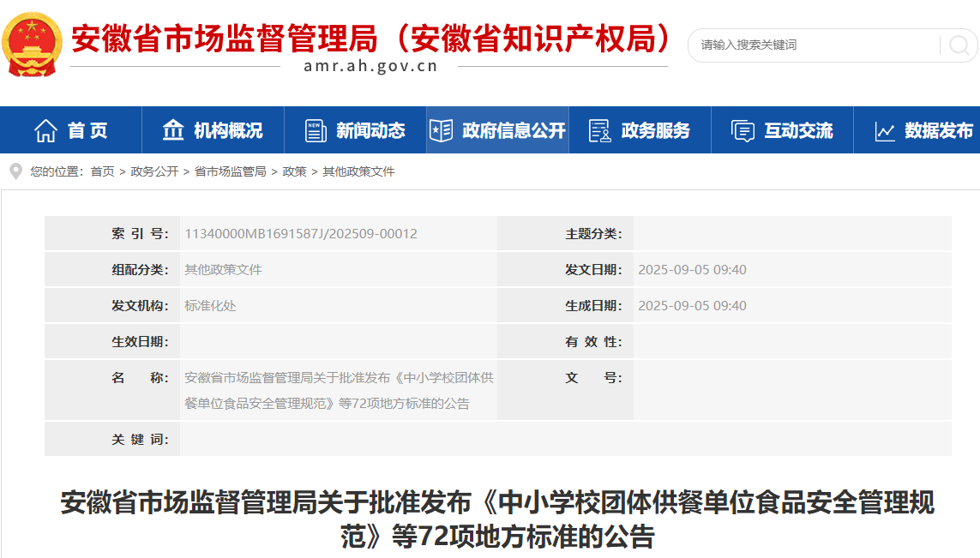Click the government services form icon

click(x=599, y=130)
